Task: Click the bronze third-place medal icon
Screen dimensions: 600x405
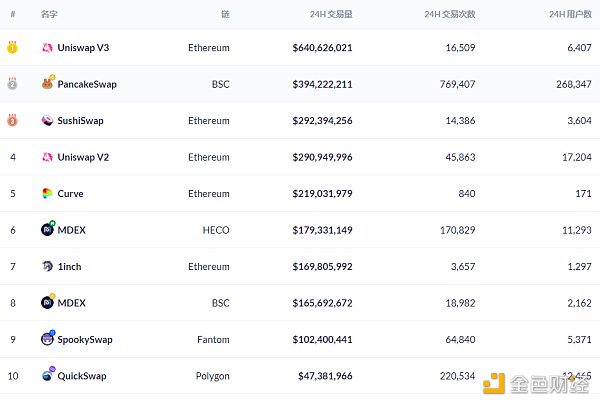Action: point(13,121)
